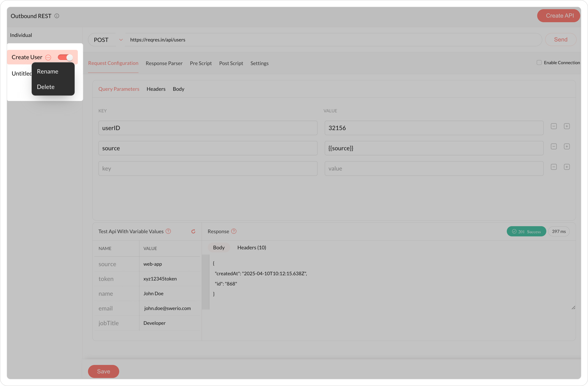The image size is (588, 386).
Task: Add a row after source with plus icon
Action: 567,146
